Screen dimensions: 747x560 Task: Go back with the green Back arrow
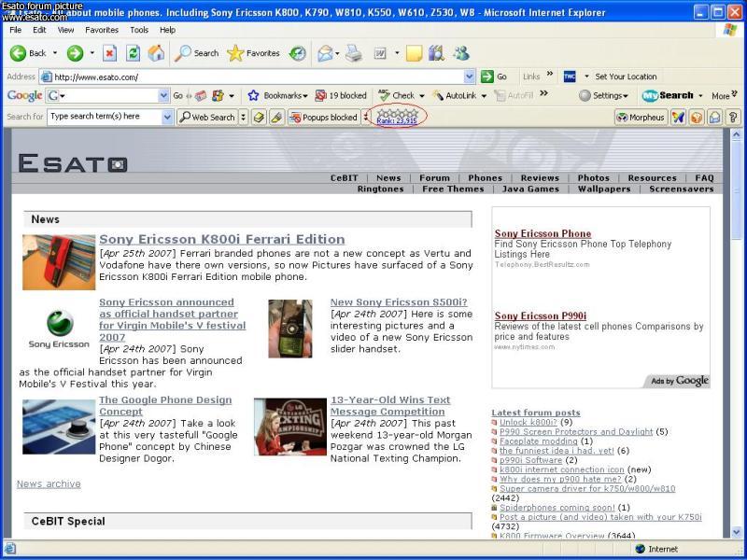pos(28,53)
